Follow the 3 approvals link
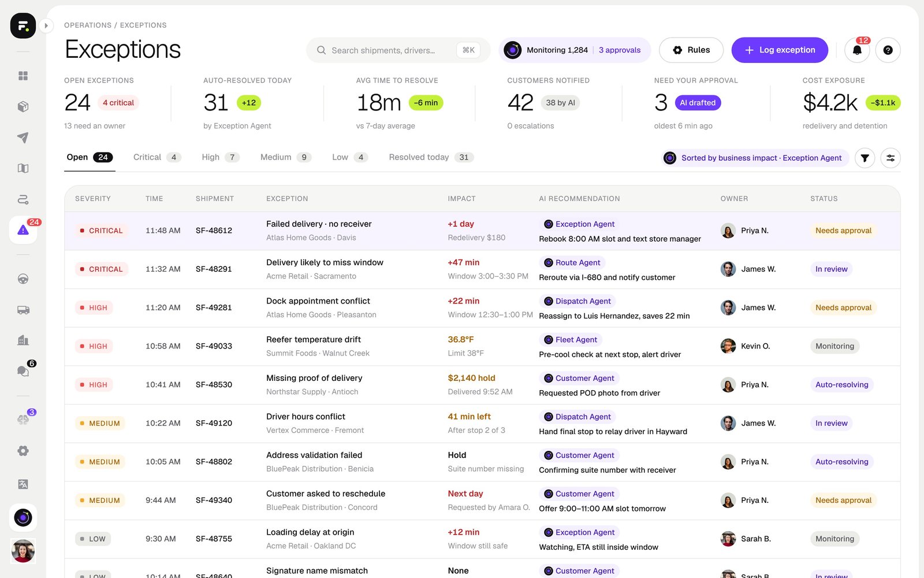Viewport: 924px width, 578px height. (x=620, y=50)
